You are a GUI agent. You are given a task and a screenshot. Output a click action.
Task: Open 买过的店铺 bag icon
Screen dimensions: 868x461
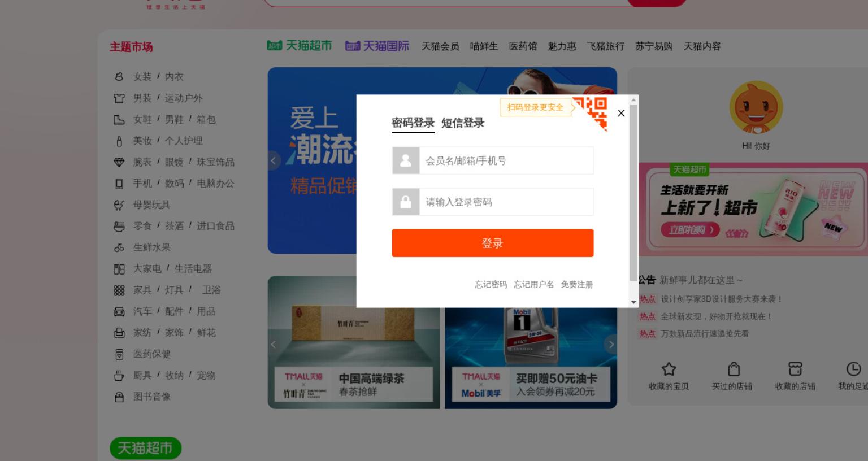(x=734, y=369)
